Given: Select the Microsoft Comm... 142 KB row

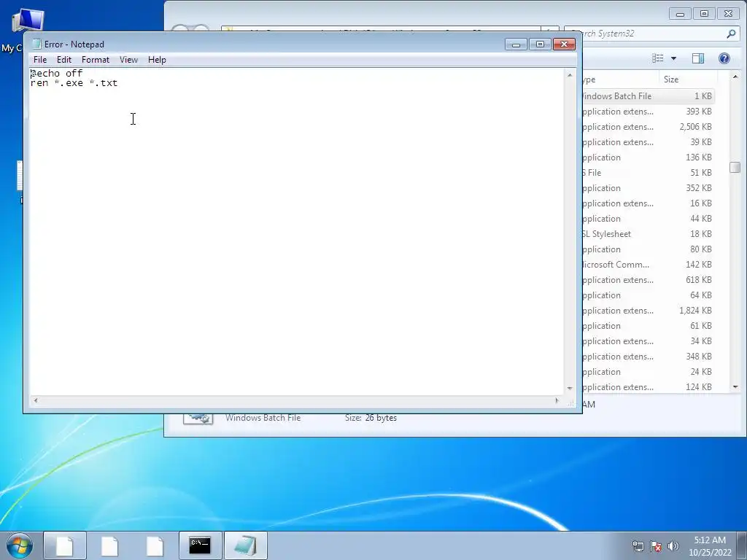Looking at the screenshot, I should [648, 264].
